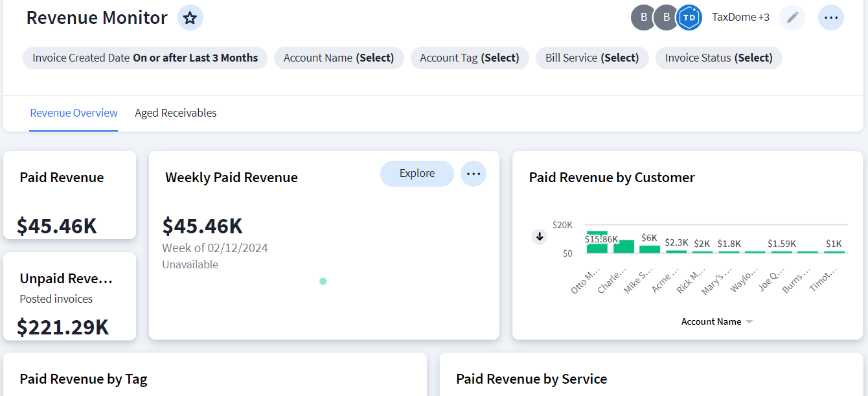
Task: Click the TaxDome +3 link
Action: tap(740, 17)
